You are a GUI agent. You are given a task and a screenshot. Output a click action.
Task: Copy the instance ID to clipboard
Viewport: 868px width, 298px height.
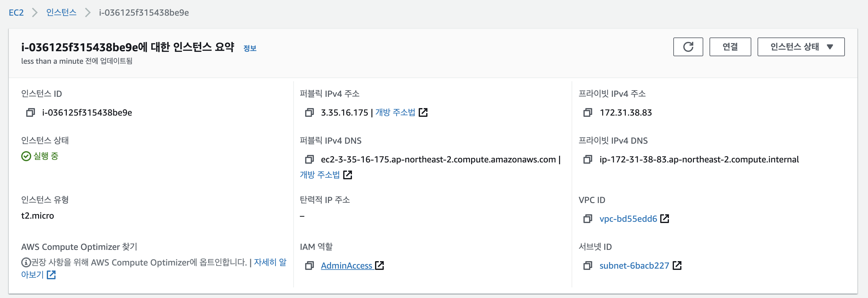tap(30, 112)
